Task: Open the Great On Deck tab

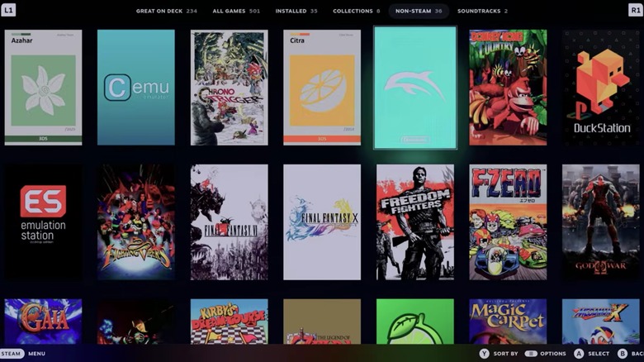Action: [166, 11]
